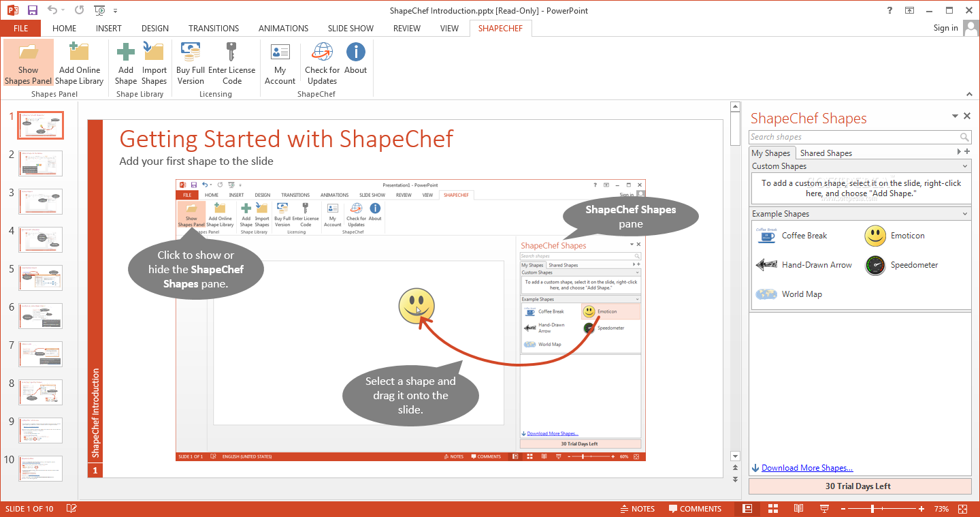Screen dimensions: 980x517
Task: Open the REVIEW tab
Action: click(407, 29)
